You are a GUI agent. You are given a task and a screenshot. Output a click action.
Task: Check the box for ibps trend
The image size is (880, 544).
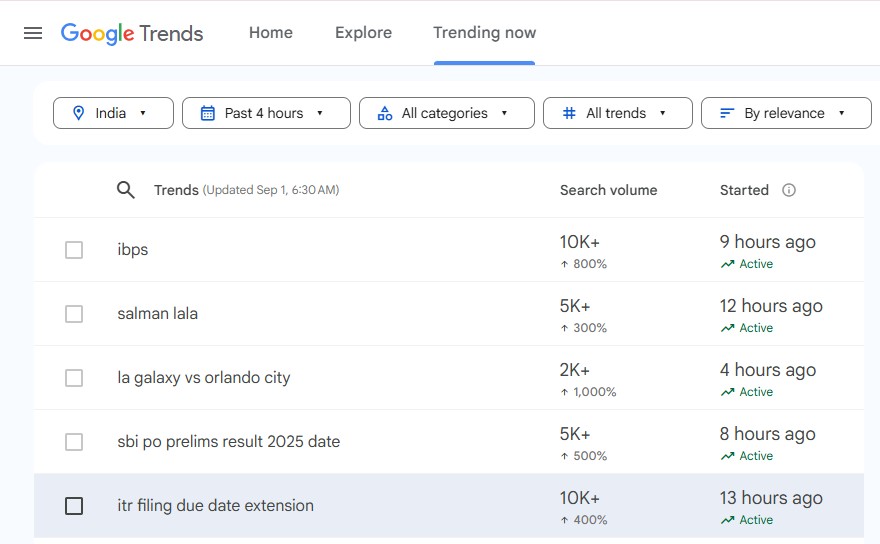pos(74,250)
